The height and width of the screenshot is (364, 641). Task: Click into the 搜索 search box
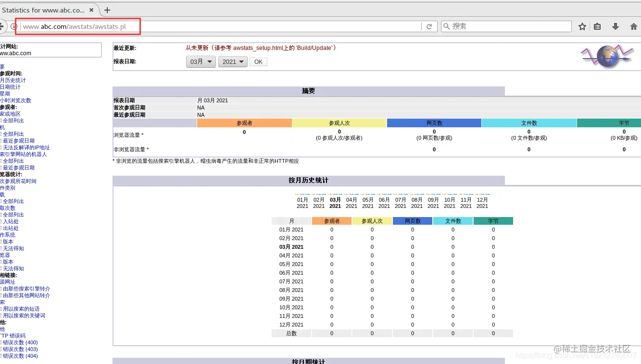[x=506, y=26]
